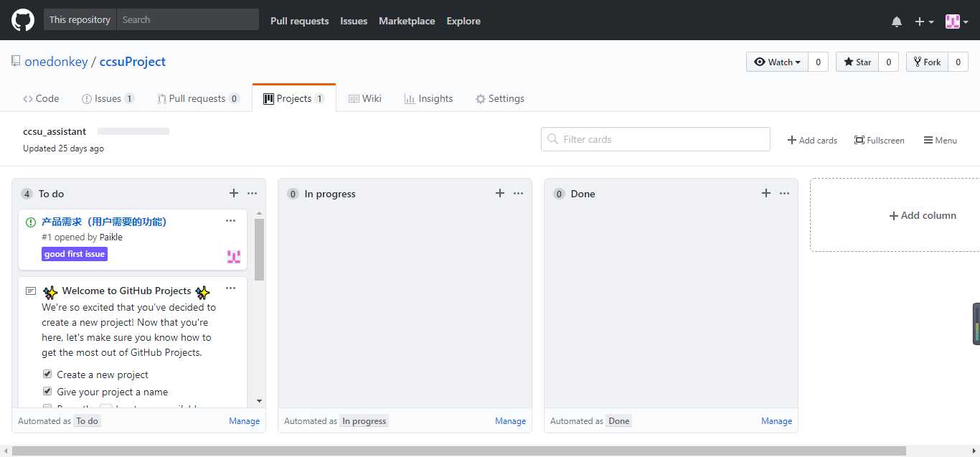Add a card to the In progress column

(499, 193)
